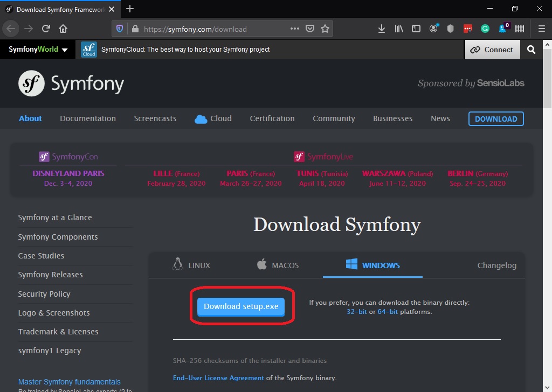Open page actions three-dot menu

pyautogui.click(x=295, y=29)
